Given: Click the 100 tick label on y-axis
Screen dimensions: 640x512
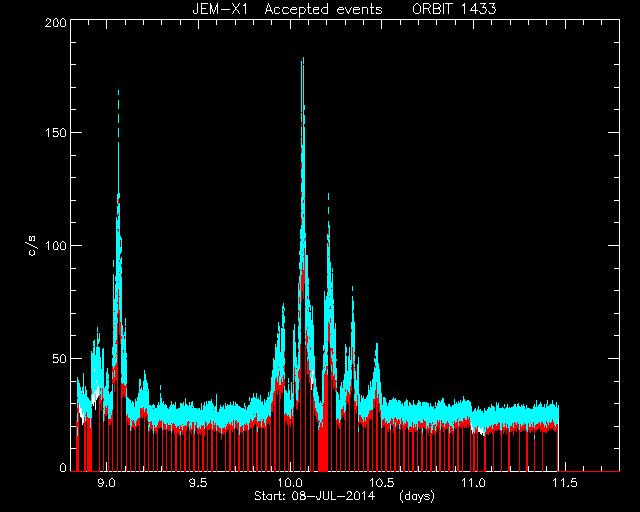Looking at the screenshot, I should [x=56, y=246].
